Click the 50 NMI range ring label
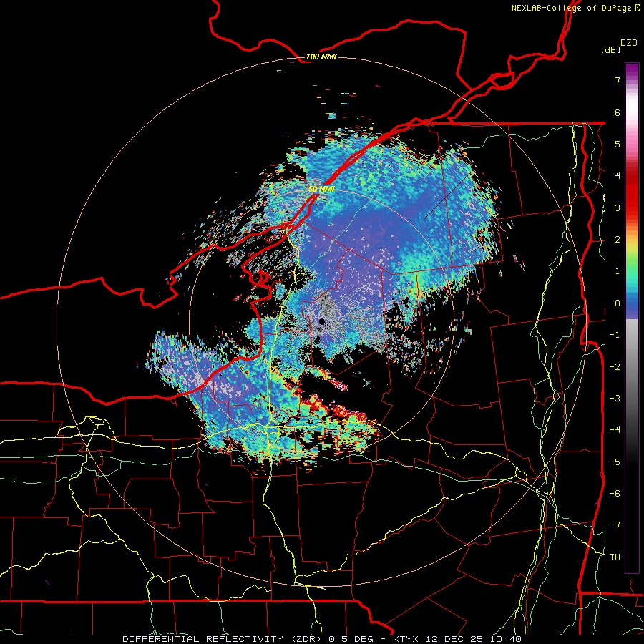Screen dimensions: 644x644 click(321, 189)
